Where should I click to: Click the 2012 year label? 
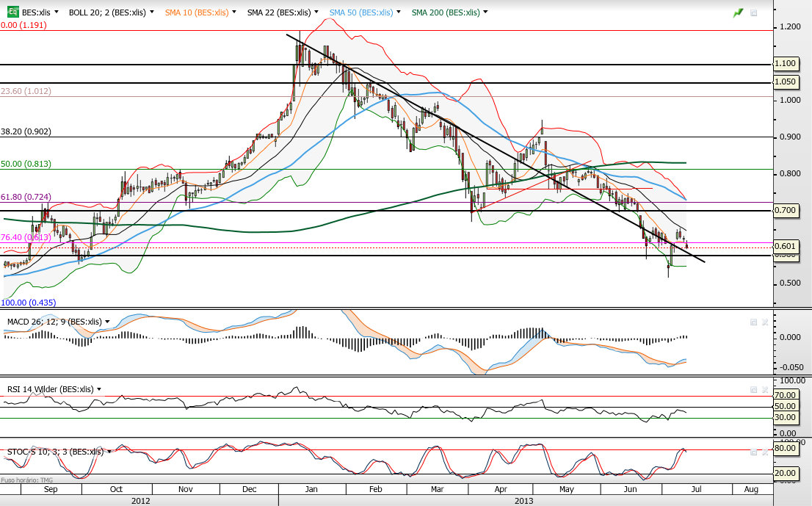[141, 500]
